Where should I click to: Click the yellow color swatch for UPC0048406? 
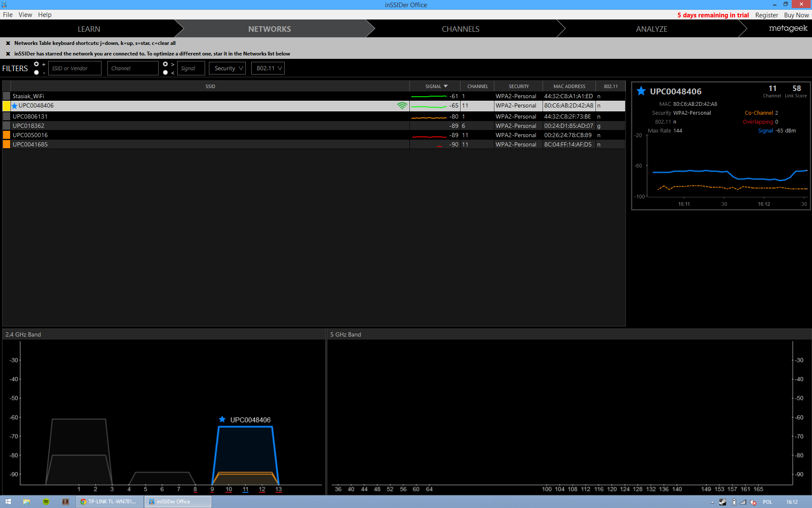coord(7,106)
